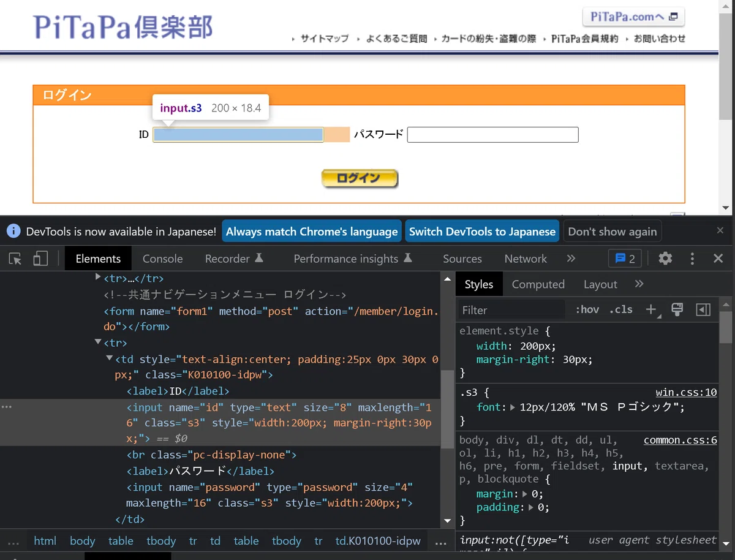Image resolution: width=735 pixels, height=560 pixels.
Task: Expand the padding shorthand property triangle
Action: (530, 507)
